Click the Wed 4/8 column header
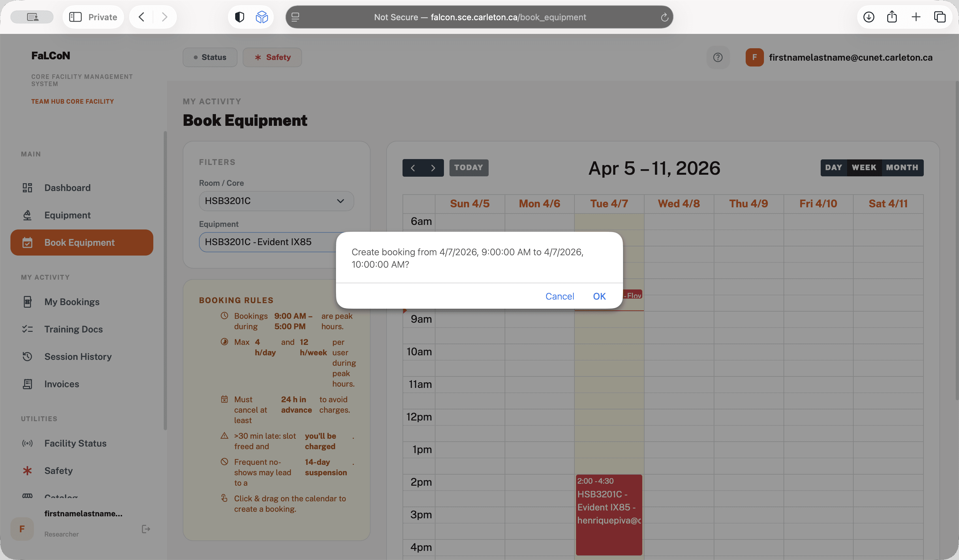This screenshot has width=959, height=560. pos(679,204)
